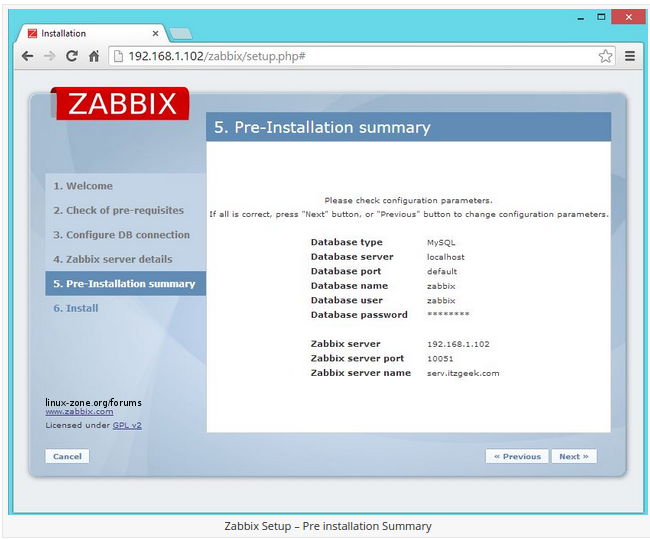
Task: Bookmark this page with star icon
Action: coord(605,56)
